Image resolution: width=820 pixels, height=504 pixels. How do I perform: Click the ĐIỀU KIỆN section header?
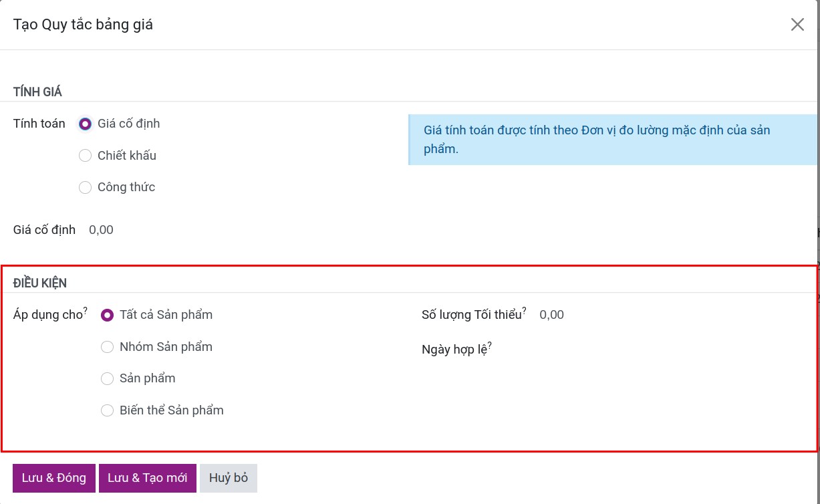pyautogui.click(x=40, y=283)
